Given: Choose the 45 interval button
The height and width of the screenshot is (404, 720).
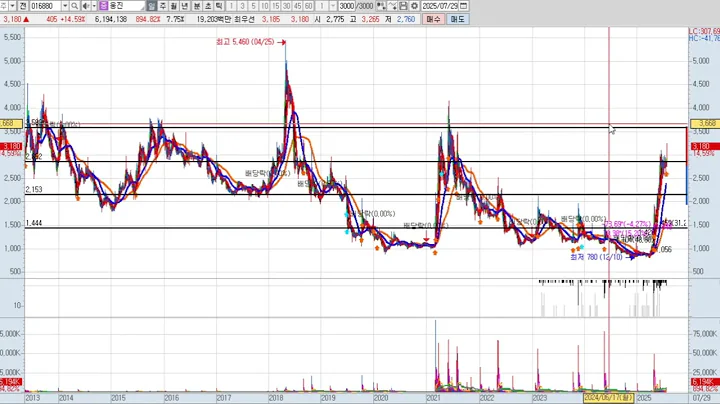Looking at the screenshot, I should [x=298, y=6].
